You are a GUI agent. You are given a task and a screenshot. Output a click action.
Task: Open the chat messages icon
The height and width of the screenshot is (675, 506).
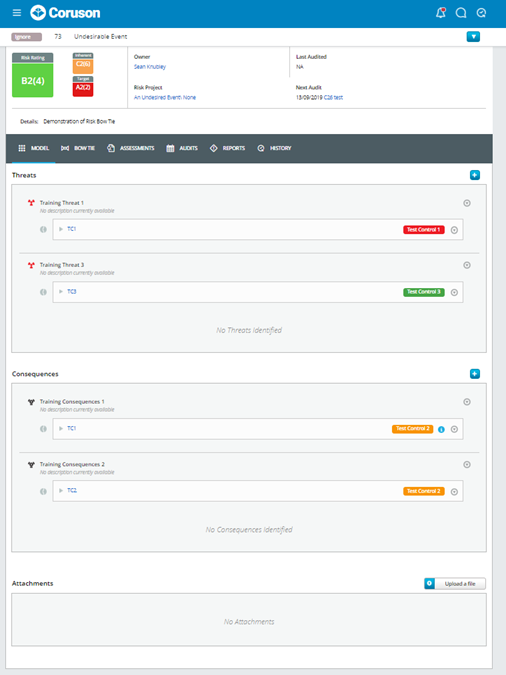tap(461, 13)
